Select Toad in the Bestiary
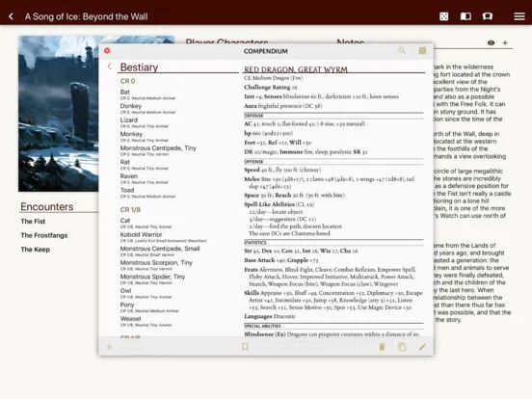Image resolution: width=532 pixels, height=399 pixels. point(147,193)
